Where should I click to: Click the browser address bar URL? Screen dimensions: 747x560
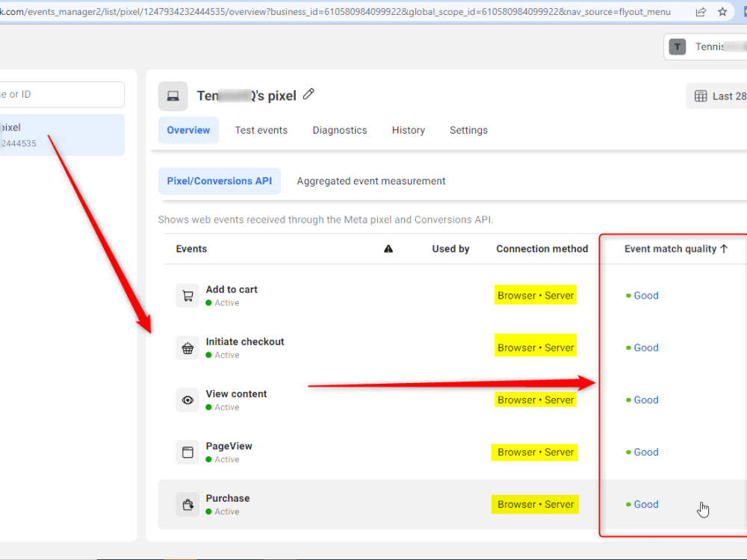click(335, 11)
